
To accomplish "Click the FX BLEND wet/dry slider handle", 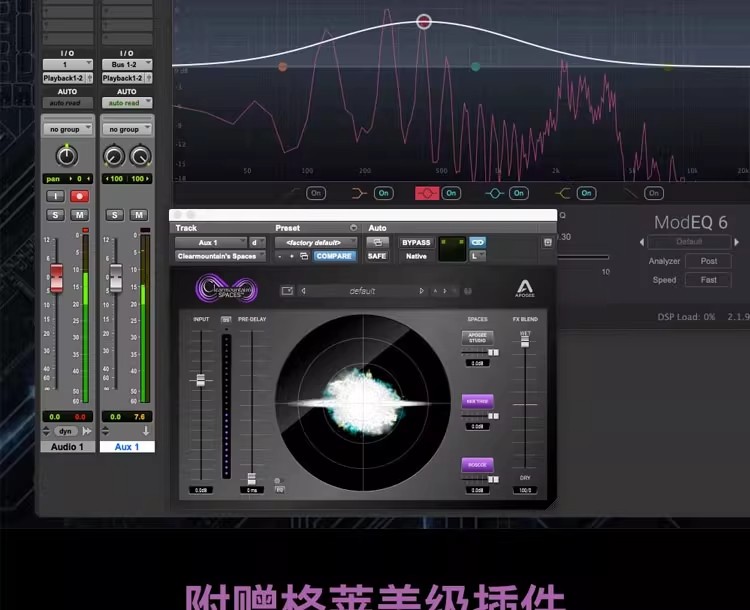I will [x=525, y=341].
